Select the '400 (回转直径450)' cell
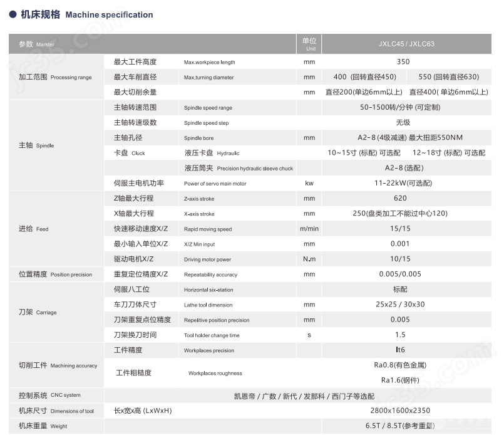 click(x=364, y=77)
